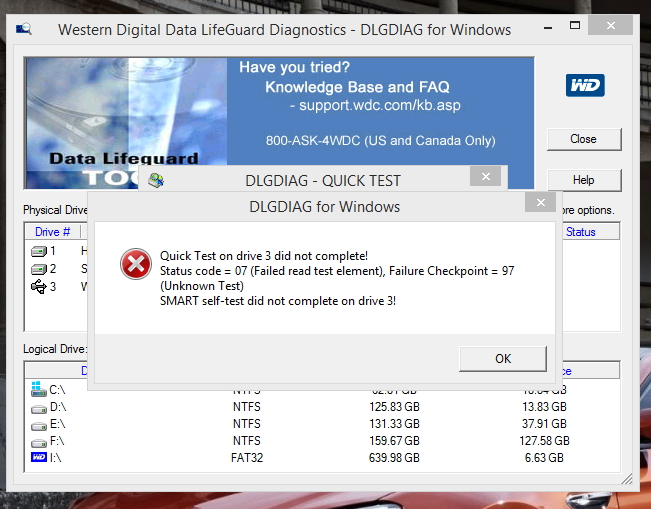The height and width of the screenshot is (509, 651).
Task: Click the Quick Test window title icon
Action: (x=156, y=180)
